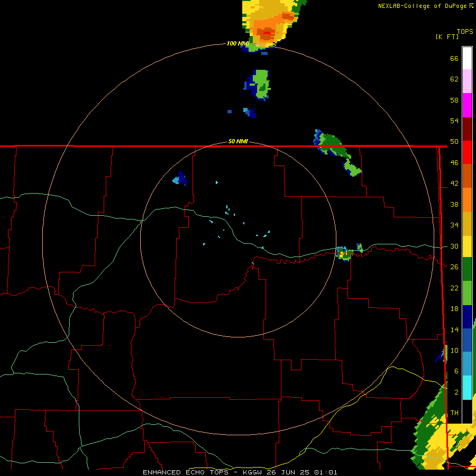Click the black TH threshold legend band
The height and width of the screenshot is (476, 476).
click(467, 411)
